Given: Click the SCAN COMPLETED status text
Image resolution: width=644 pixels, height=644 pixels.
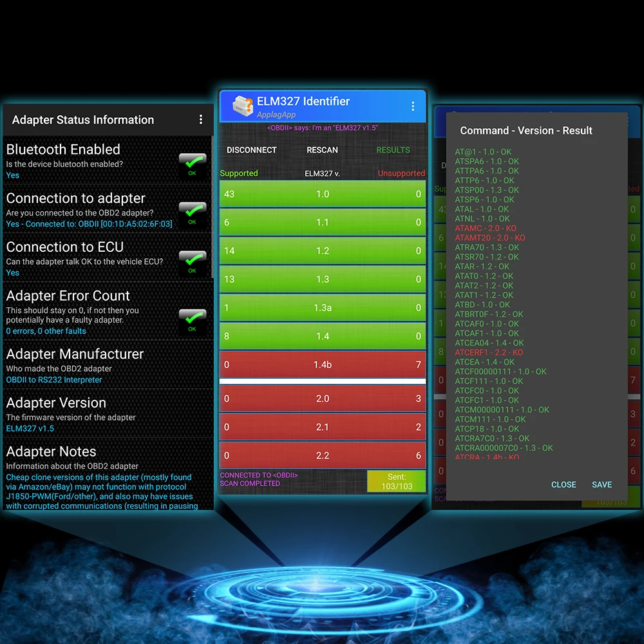Looking at the screenshot, I should click(x=250, y=484).
